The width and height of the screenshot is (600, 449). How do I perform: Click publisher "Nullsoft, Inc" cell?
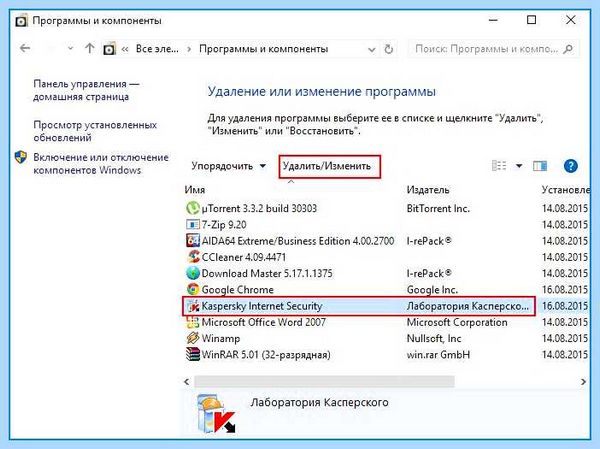click(434, 339)
